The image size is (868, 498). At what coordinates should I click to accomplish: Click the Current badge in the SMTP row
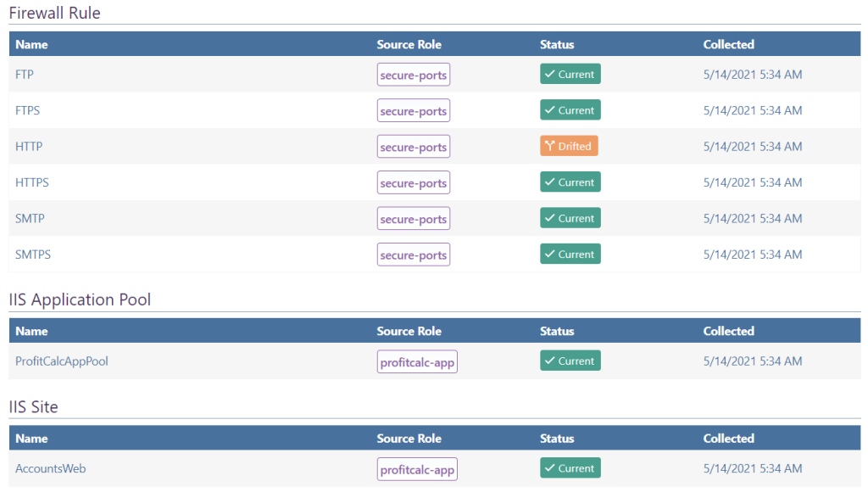point(570,218)
